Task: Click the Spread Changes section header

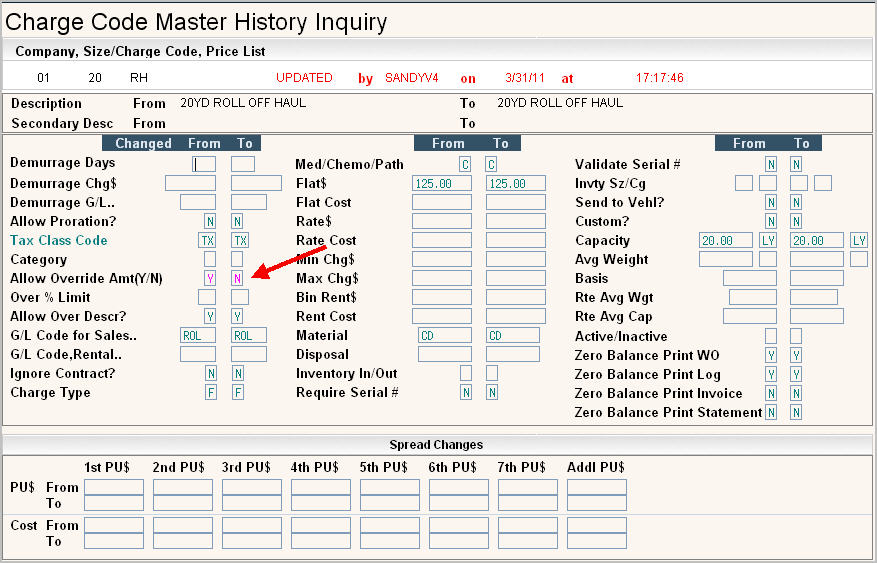Action: 436,444
